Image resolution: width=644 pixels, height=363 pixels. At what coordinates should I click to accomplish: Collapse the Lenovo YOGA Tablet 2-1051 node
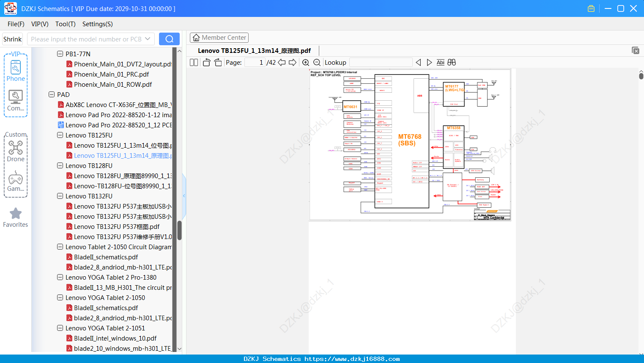point(60,328)
